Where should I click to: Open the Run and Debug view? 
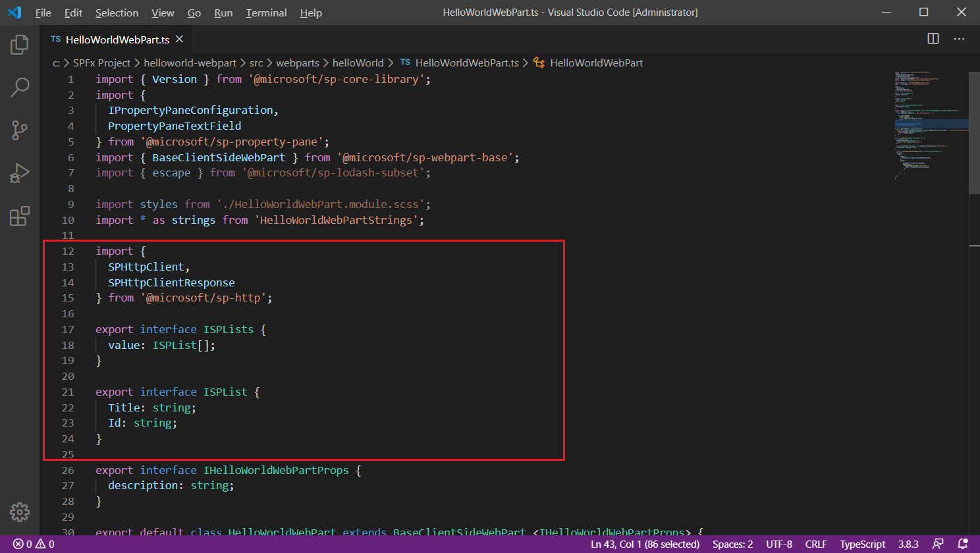pos(20,173)
